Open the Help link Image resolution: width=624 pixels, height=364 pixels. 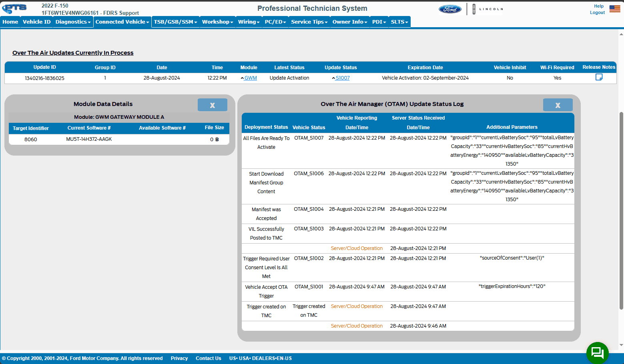598,6
